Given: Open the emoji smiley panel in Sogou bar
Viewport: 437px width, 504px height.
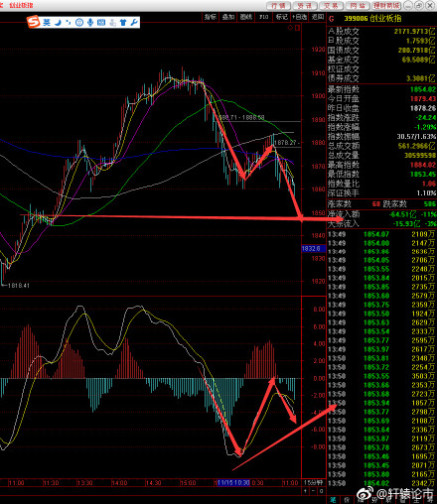Looking at the screenshot, I should point(79,22).
